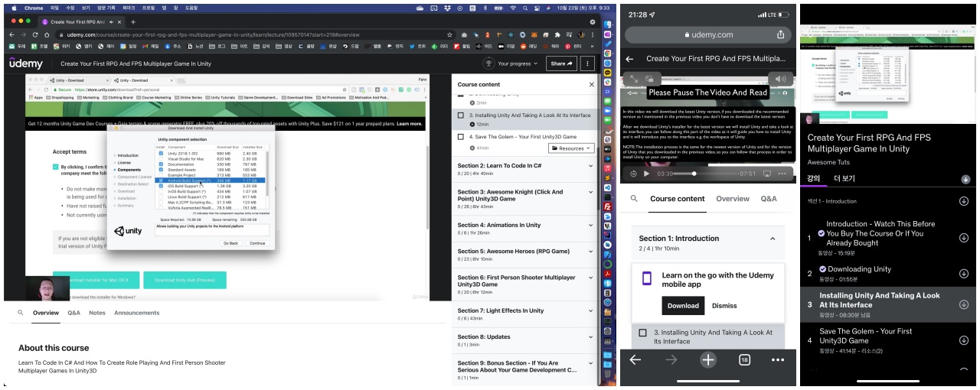Check Installing Unity lecture checkbox on mobile page
This screenshot has width=980, height=390.
[643, 333]
